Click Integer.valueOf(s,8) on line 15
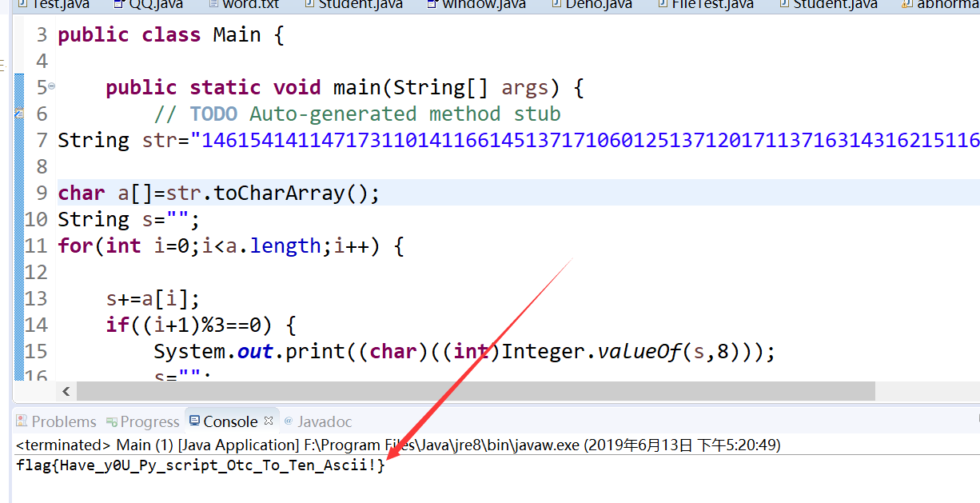 pos(627,352)
